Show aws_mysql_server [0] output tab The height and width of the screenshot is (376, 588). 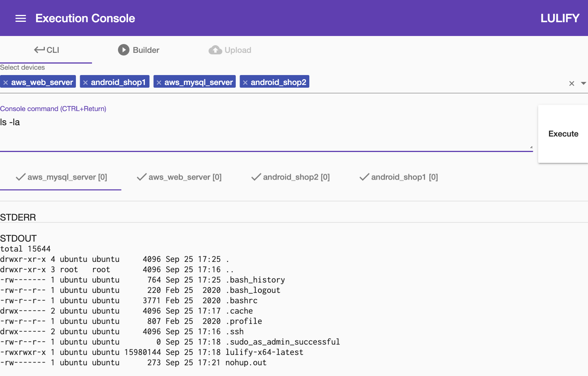click(x=61, y=177)
